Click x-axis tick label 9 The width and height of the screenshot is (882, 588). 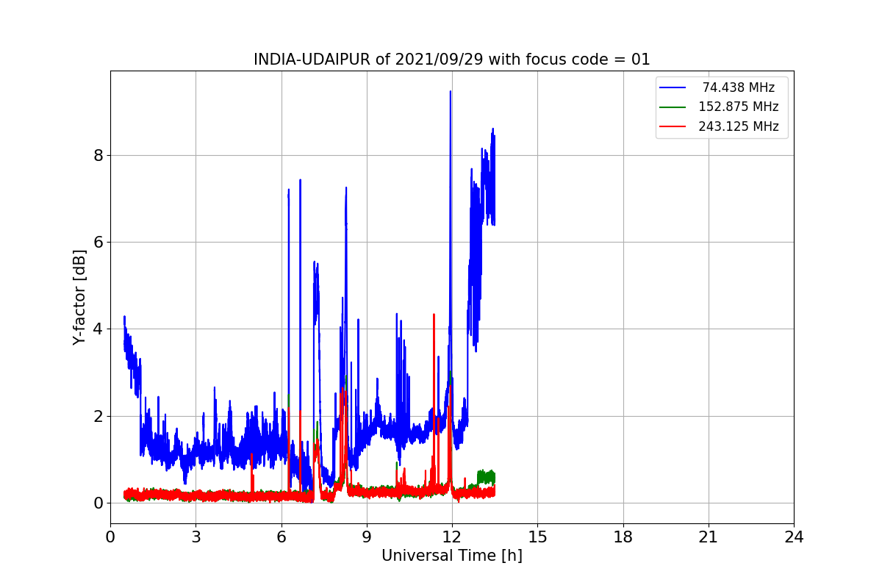[367, 537]
